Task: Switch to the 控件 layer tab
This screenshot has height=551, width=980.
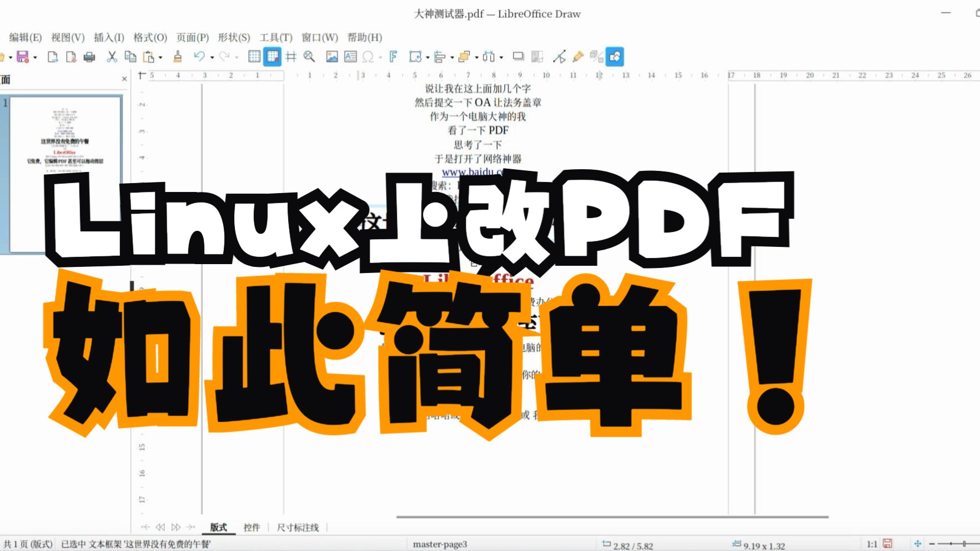Action: (x=252, y=527)
